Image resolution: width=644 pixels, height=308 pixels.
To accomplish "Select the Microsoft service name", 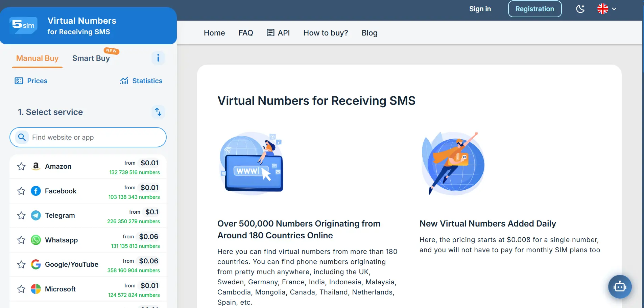I will pyautogui.click(x=60, y=289).
